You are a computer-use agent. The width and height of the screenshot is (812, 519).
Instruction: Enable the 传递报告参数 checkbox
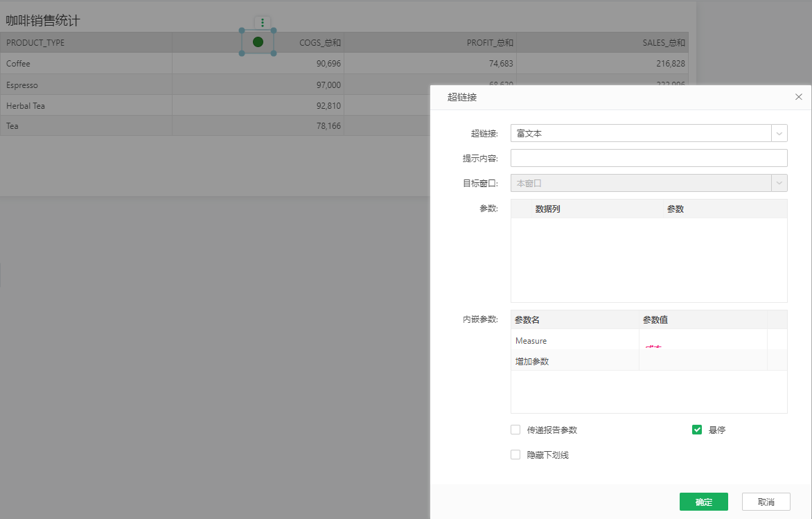pyautogui.click(x=515, y=430)
